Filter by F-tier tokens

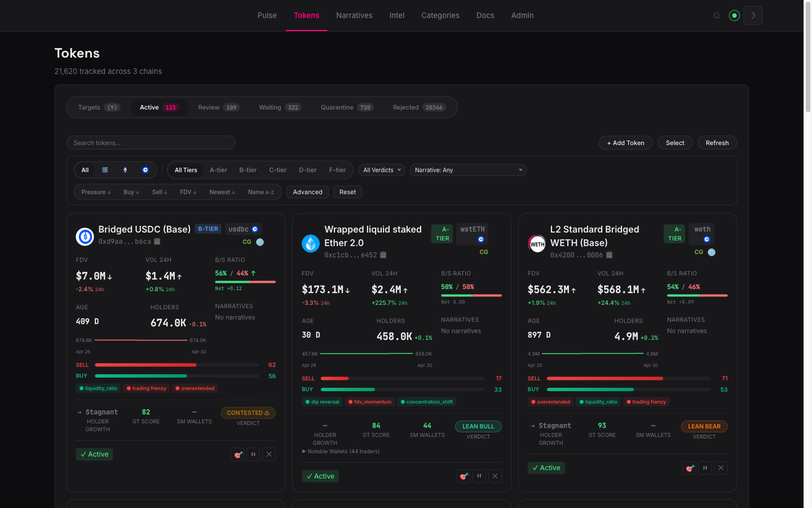point(338,170)
